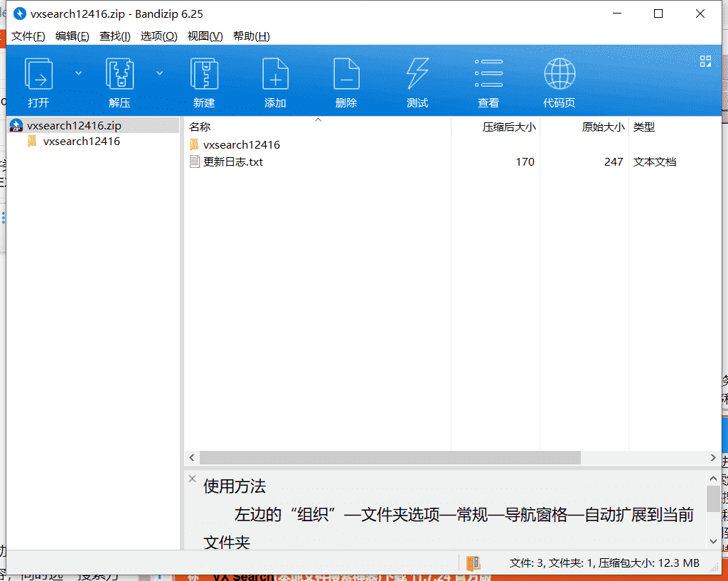Sort by the 压缩后大小 column header
The image size is (728, 581).
pos(496,127)
